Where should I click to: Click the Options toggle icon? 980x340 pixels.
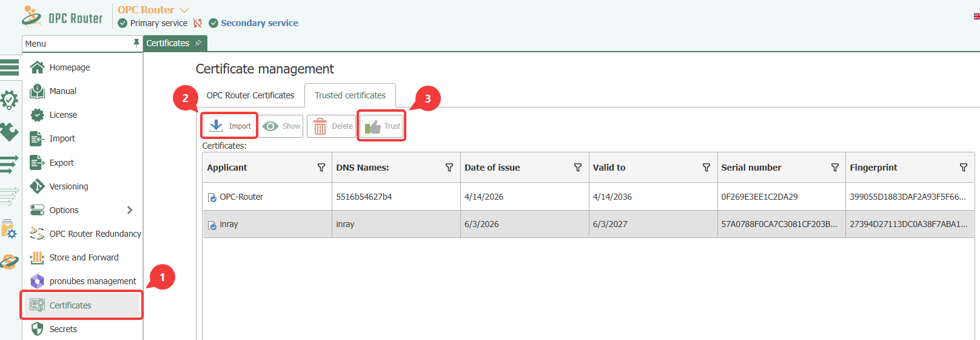pos(37,210)
